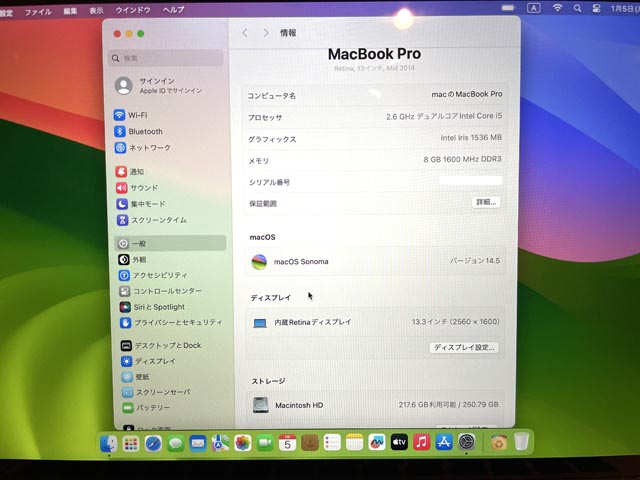The width and height of the screenshot is (640, 480).
Task: Open スクリーンタイム screen time settings
Action: tap(159, 220)
